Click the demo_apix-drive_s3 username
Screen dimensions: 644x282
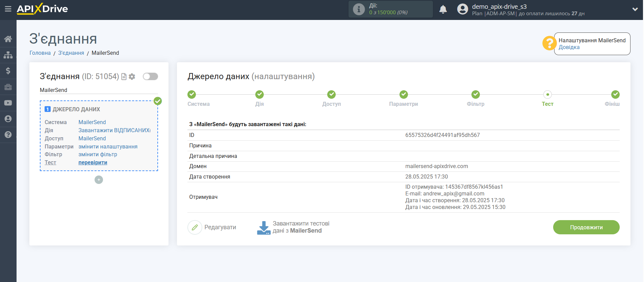point(499,6)
